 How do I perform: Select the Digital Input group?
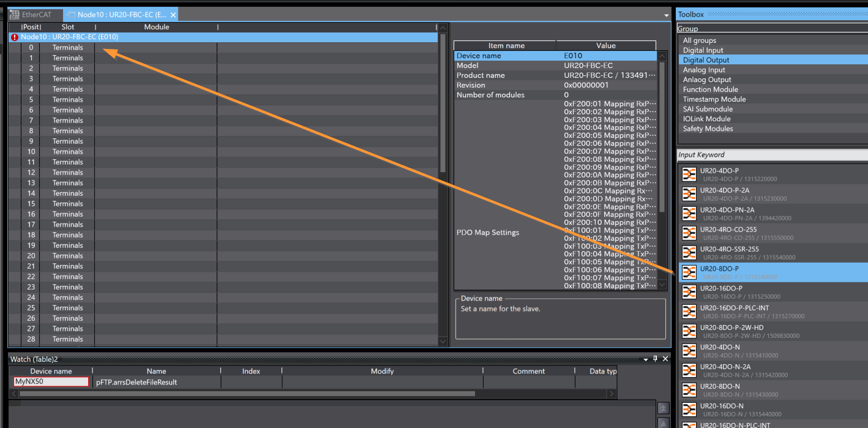703,50
